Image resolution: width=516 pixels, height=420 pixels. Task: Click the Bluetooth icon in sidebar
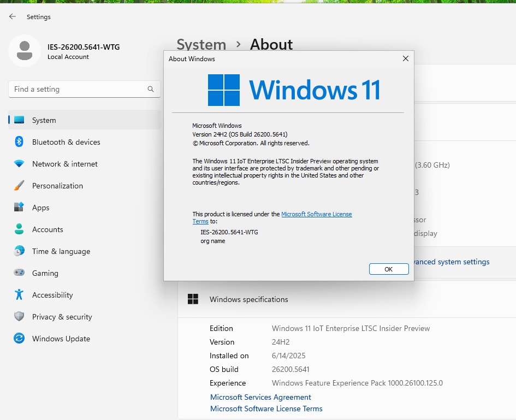point(19,141)
